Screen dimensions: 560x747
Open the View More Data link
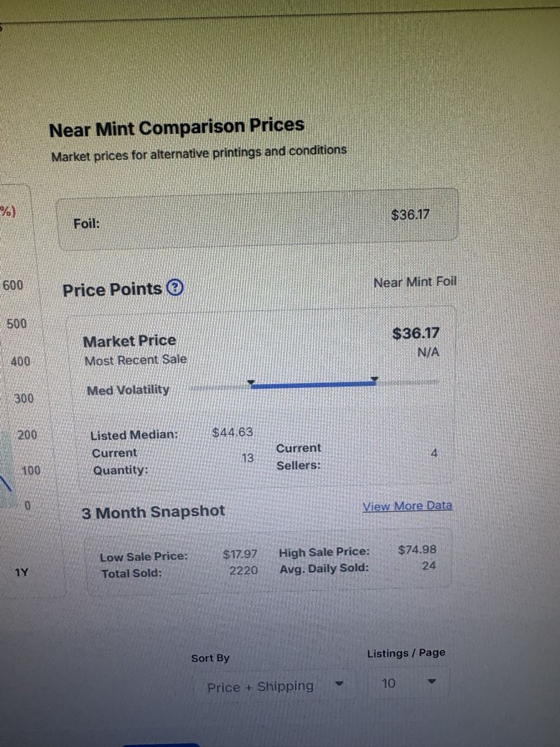click(x=408, y=506)
